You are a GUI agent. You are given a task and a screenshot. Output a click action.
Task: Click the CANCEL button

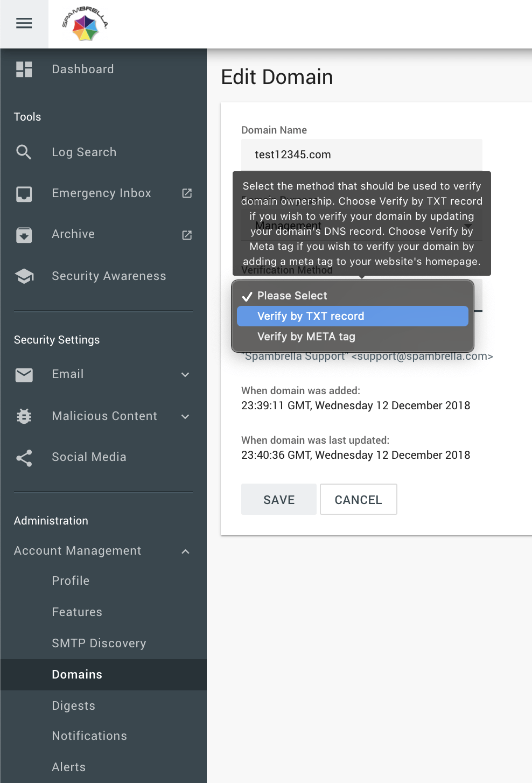pos(359,499)
